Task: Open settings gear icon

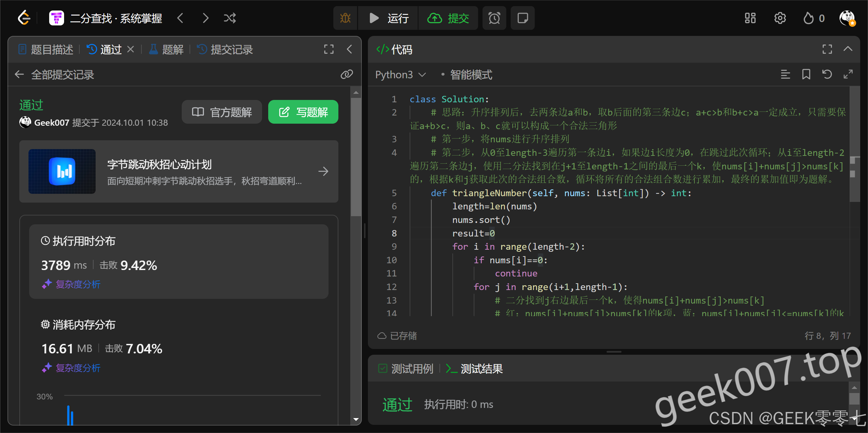Action: pos(780,18)
